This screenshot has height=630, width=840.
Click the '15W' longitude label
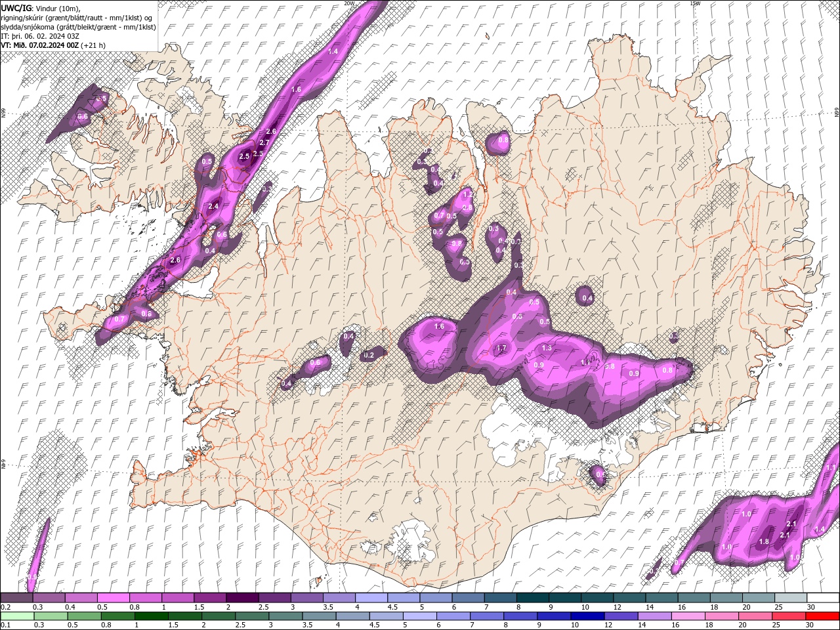695,3
